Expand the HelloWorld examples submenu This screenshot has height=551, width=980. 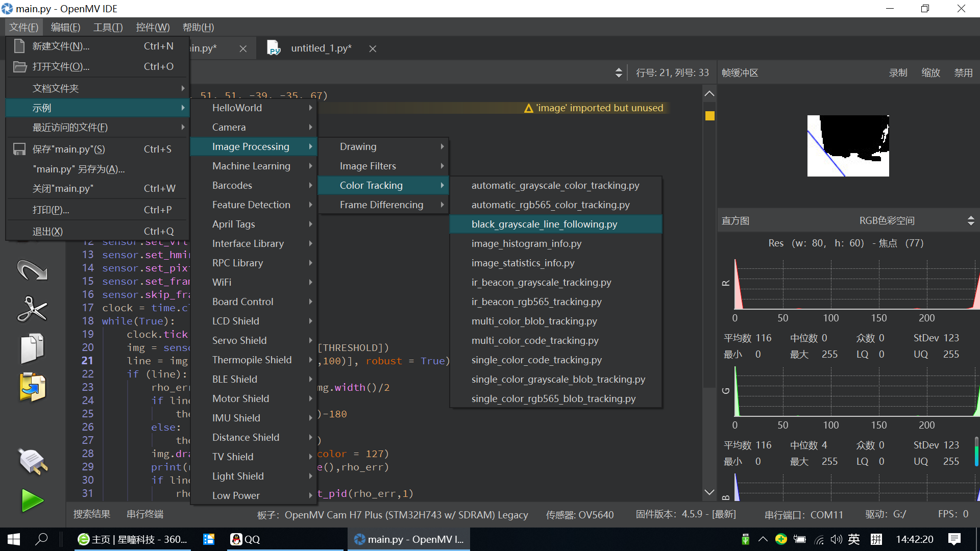pos(254,108)
